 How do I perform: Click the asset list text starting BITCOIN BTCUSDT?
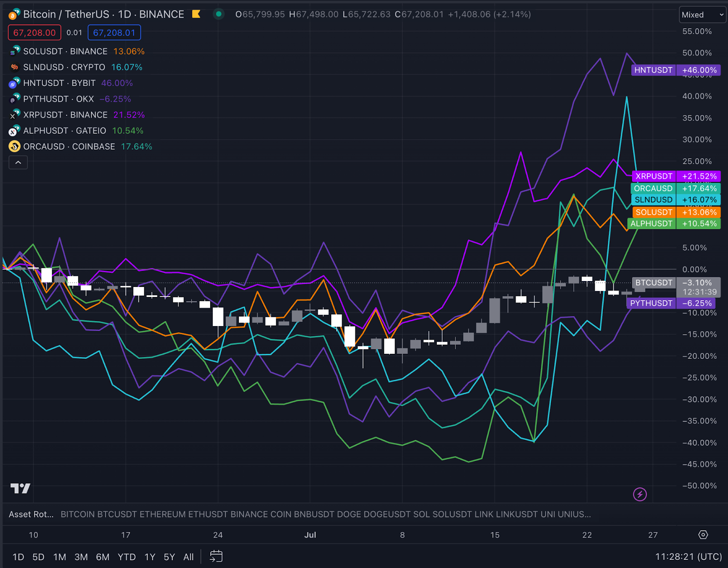click(326, 514)
